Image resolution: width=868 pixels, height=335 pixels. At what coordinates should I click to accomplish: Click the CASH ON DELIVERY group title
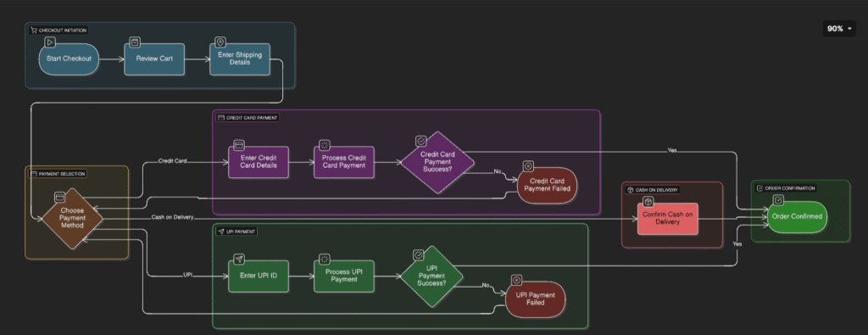pyautogui.click(x=657, y=190)
